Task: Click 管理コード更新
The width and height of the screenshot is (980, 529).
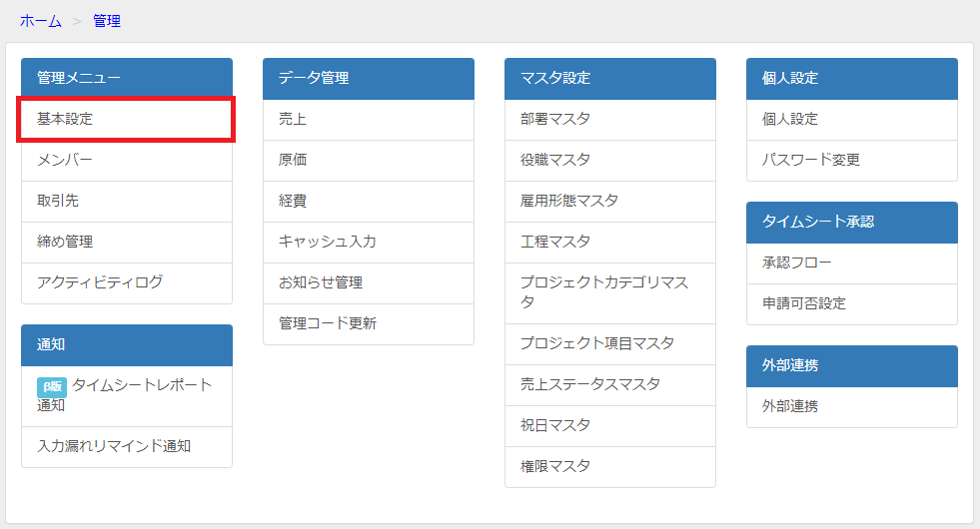Action: tap(369, 324)
